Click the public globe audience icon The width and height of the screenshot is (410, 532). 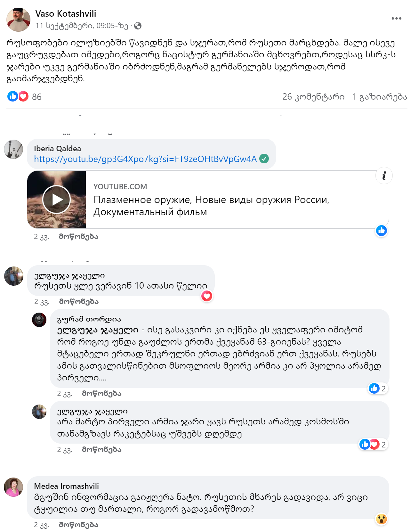coord(138,26)
